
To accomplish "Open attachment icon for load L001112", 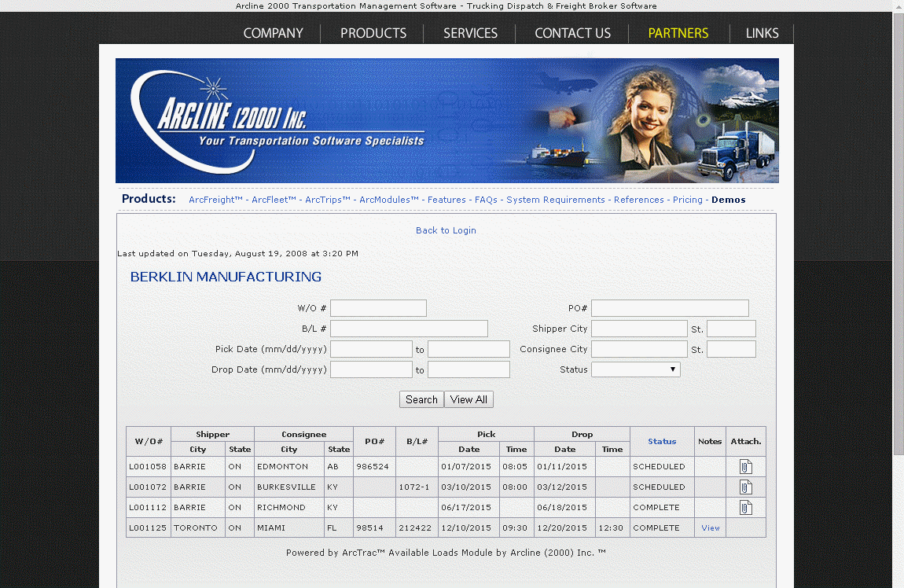I will point(745,507).
